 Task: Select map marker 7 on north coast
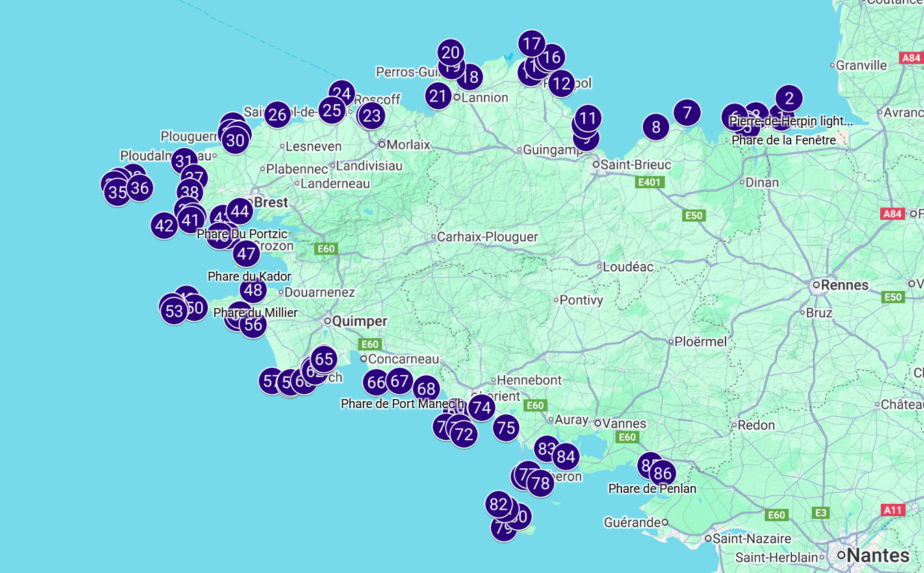point(687,112)
